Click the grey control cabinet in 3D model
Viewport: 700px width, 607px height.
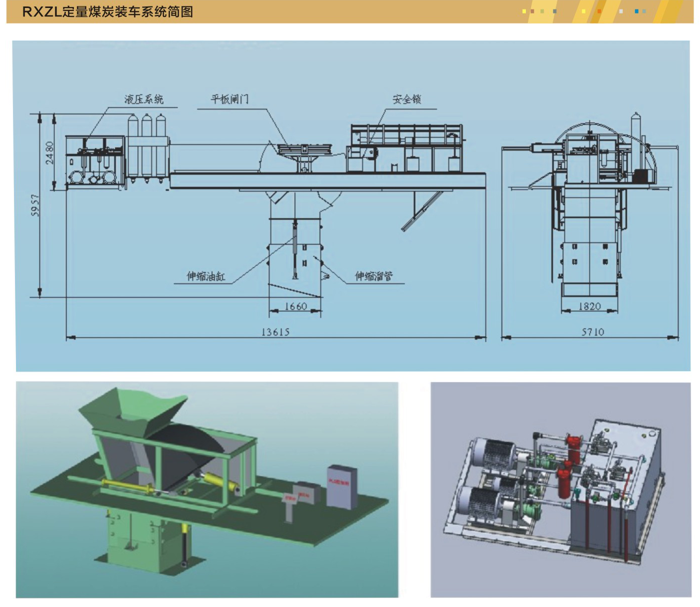(x=342, y=486)
